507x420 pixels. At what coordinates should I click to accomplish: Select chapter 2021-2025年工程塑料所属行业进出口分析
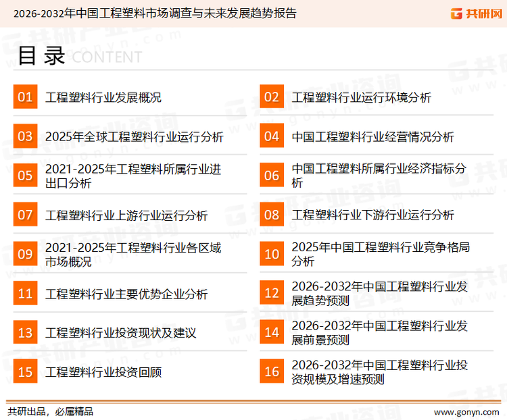click(x=133, y=176)
